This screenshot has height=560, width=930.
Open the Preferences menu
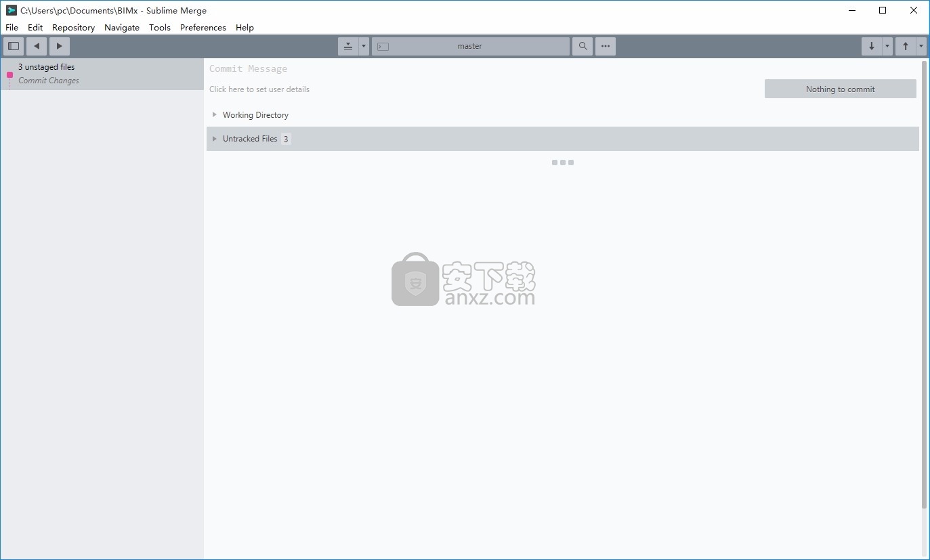pos(203,28)
